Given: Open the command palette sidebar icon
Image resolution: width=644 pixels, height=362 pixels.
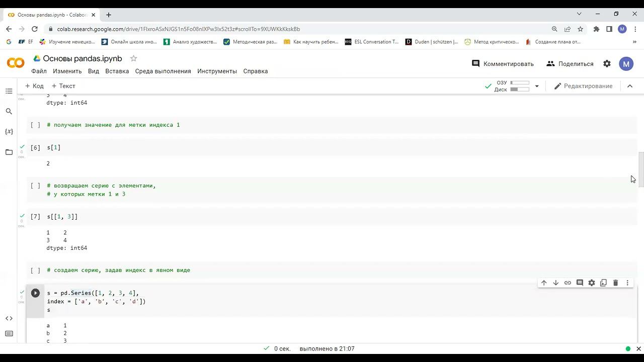Looking at the screenshot, I should click(x=9, y=333).
